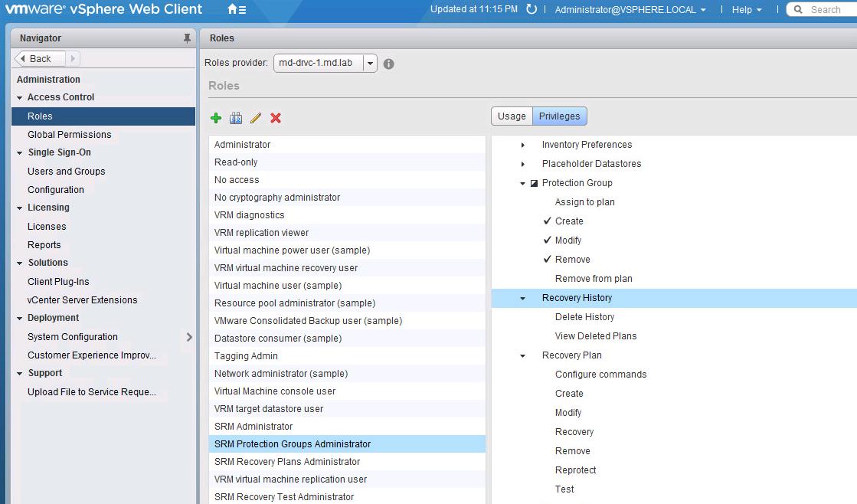Collapse the Access Control section
857x504 pixels.
(x=20, y=98)
